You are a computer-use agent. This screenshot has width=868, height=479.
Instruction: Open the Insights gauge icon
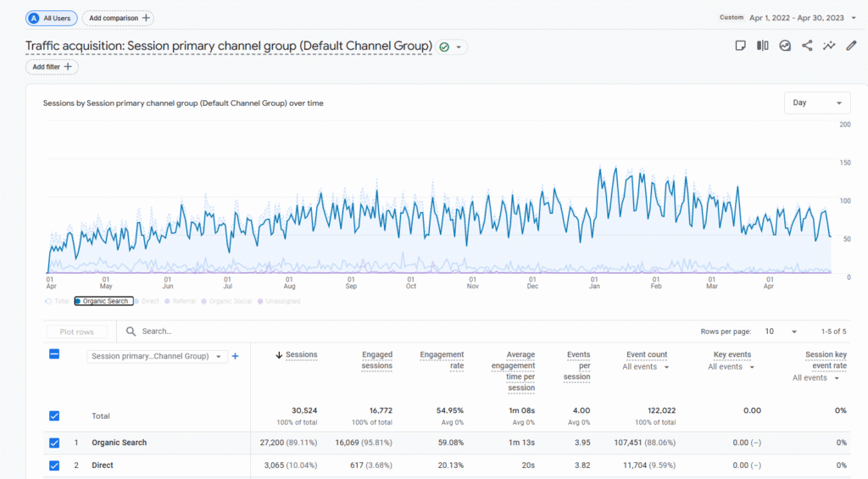click(785, 46)
